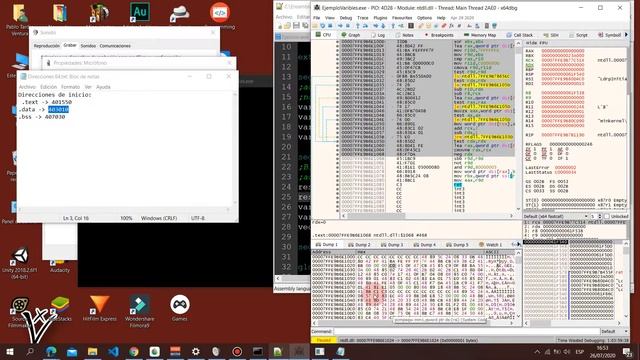Click Open file icon in x64dbg toolbar

[314, 26]
